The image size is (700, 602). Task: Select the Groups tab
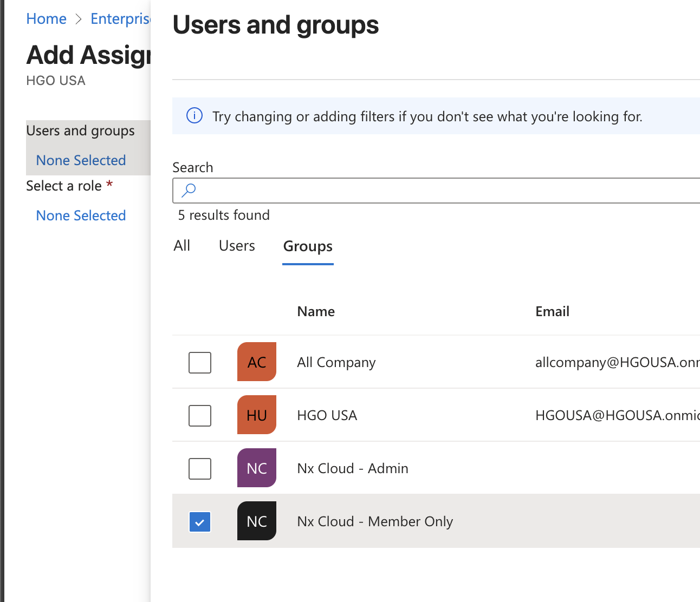point(308,246)
